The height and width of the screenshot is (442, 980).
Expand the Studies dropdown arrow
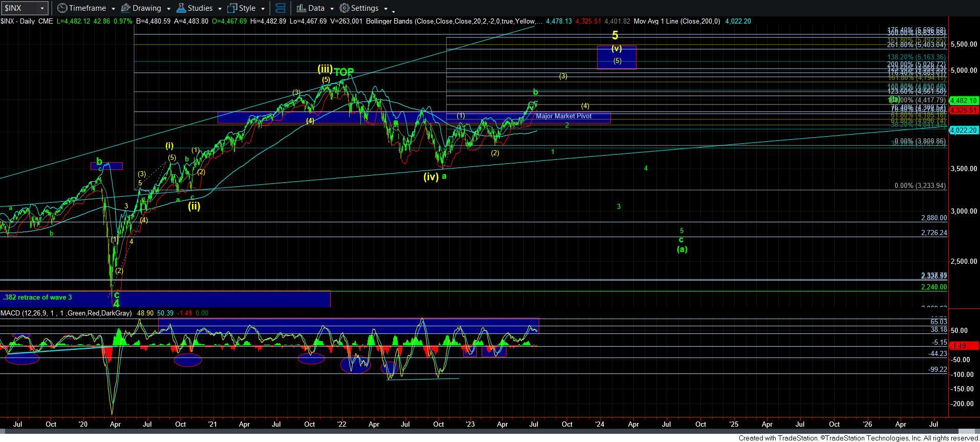click(219, 9)
